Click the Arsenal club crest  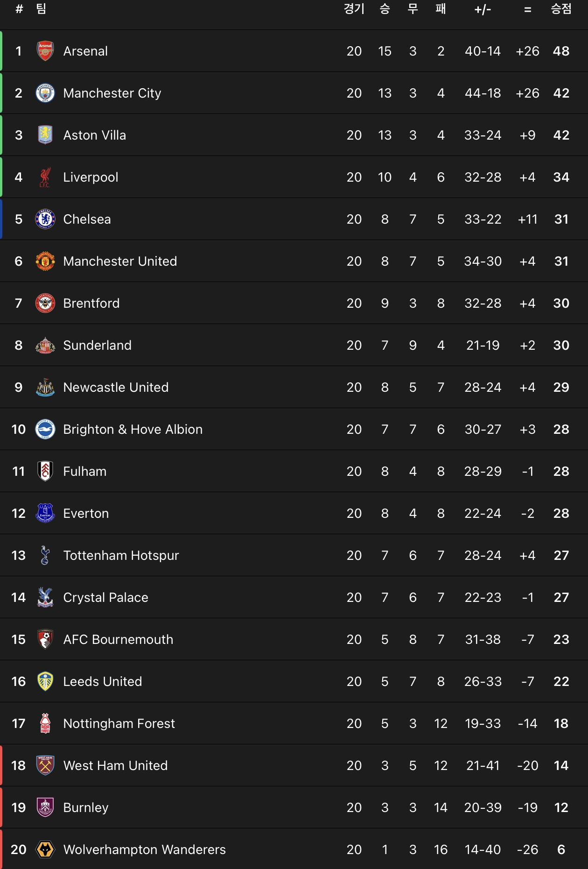(x=45, y=51)
